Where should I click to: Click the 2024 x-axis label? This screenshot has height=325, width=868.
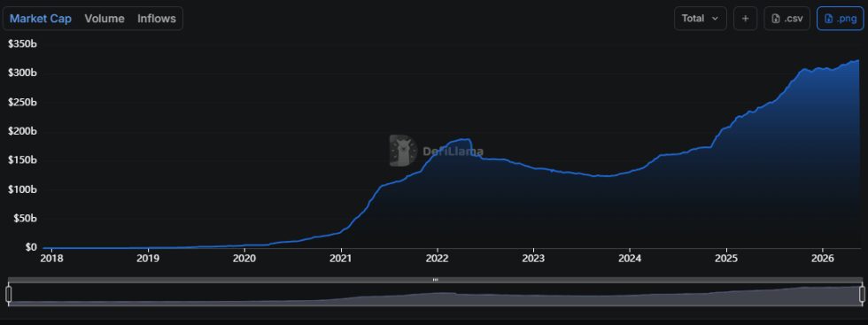point(630,258)
